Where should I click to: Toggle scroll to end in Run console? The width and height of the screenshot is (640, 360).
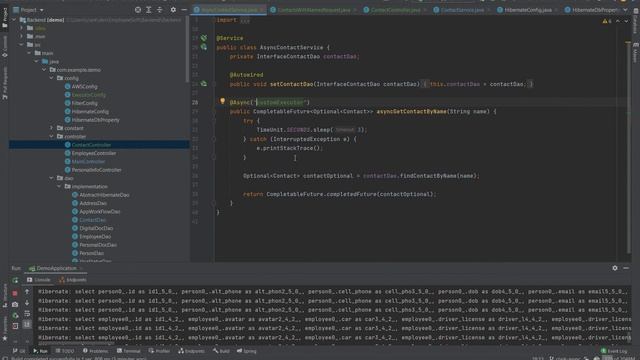click(27, 324)
